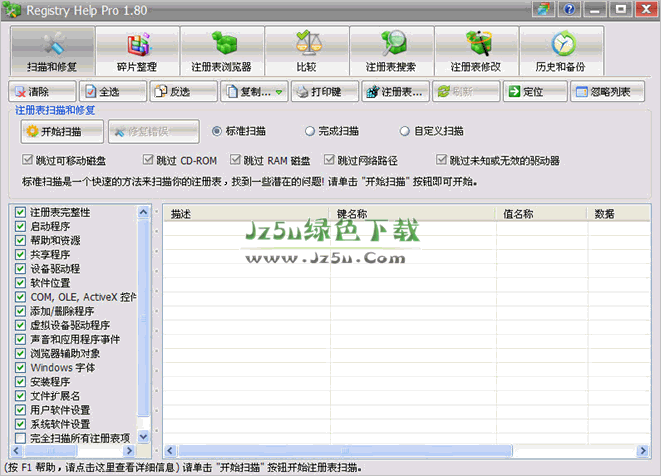Open the 忽略列表 ignore list
The image size is (661, 476).
click(x=607, y=91)
